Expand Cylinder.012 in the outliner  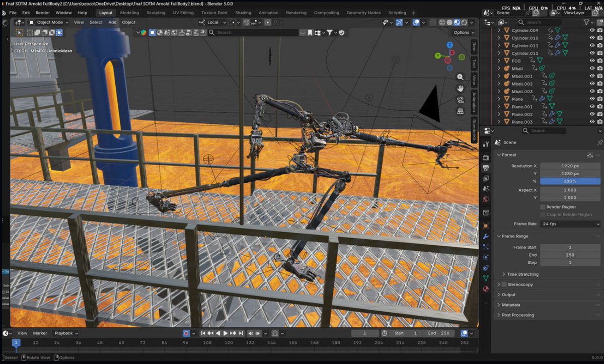tap(499, 53)
